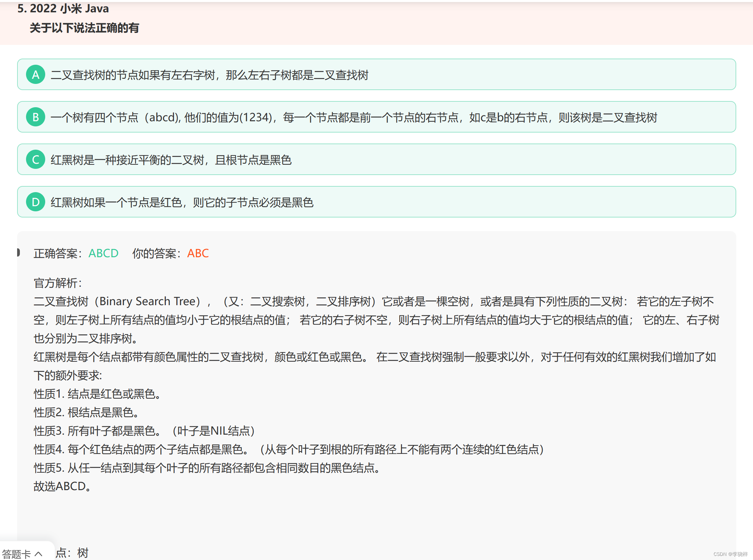
Task: Click the 答题卡 label text
Action: pyautogui.click(x=16, y=553)
